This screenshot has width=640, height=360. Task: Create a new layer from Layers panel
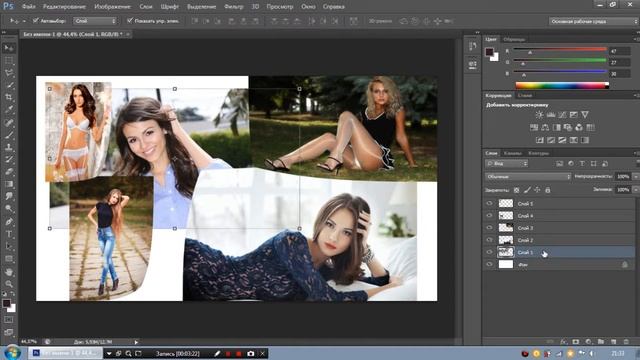pos(613,341)
